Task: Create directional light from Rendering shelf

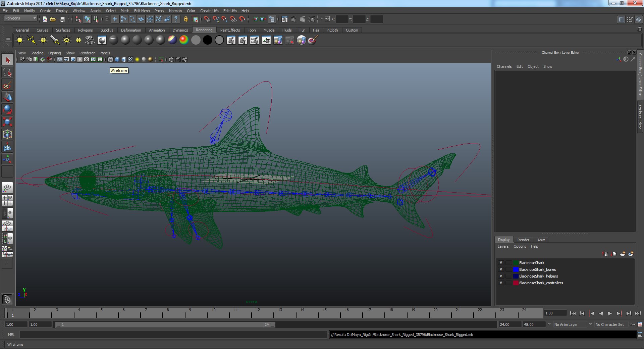Action: click(32, 40)
